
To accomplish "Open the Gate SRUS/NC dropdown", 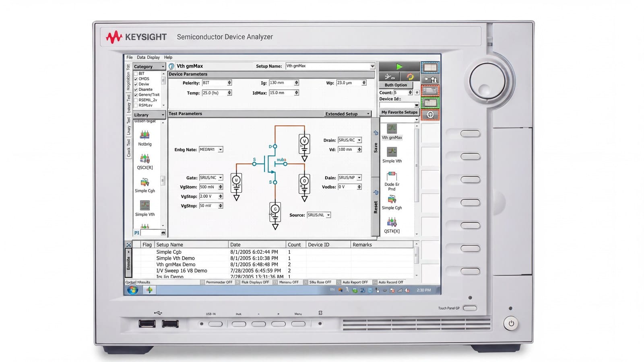I will coord(211,177).
